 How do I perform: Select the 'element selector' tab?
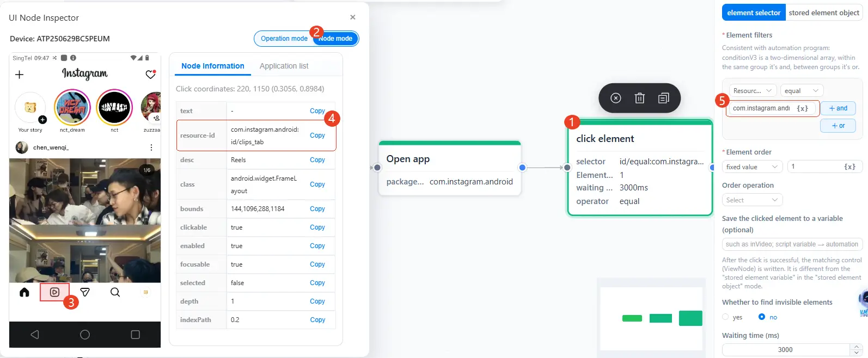[754, 13]
